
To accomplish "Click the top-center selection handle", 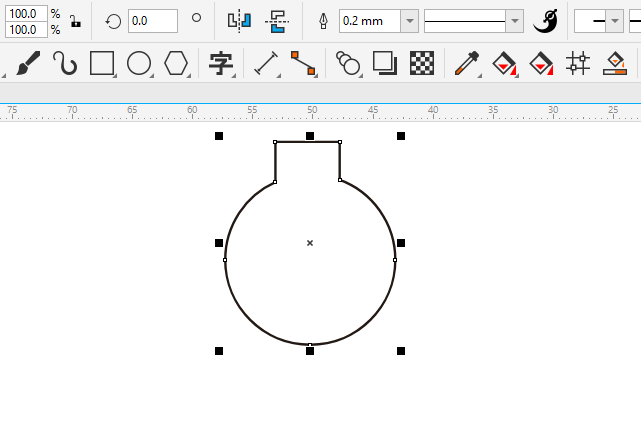I will tap(310, 135).
